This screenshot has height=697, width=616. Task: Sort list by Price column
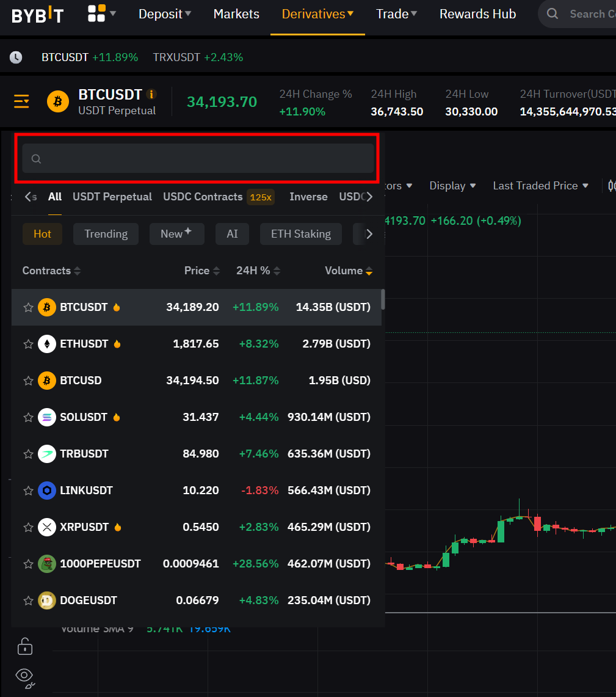tap(202, 270)
